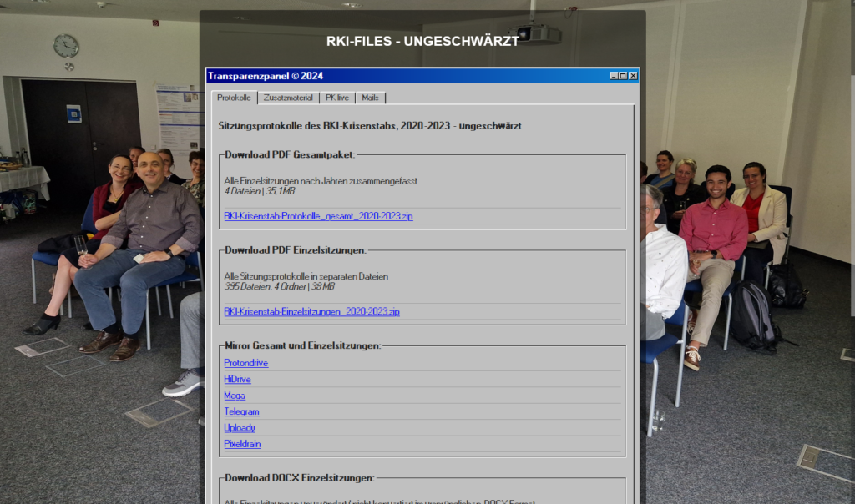Close the Transparenzpanel window
Viewport: 855px width, 504px height.
(x=633, y=76)
